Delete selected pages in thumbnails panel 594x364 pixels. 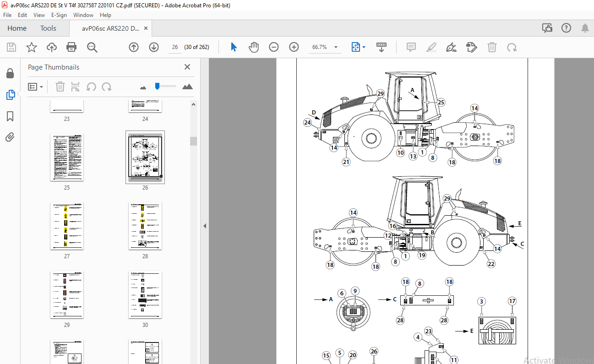[x=60, y=87]
